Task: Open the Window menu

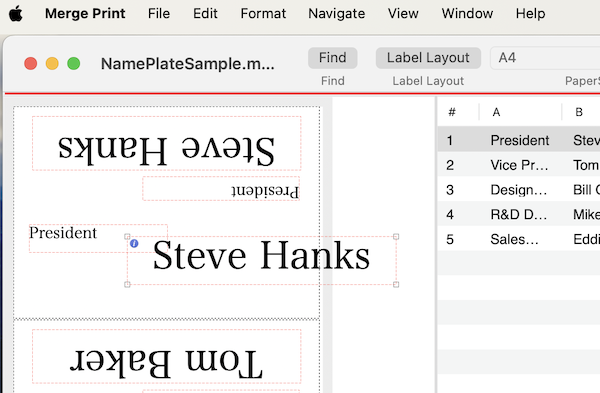Action: [467, 14]
